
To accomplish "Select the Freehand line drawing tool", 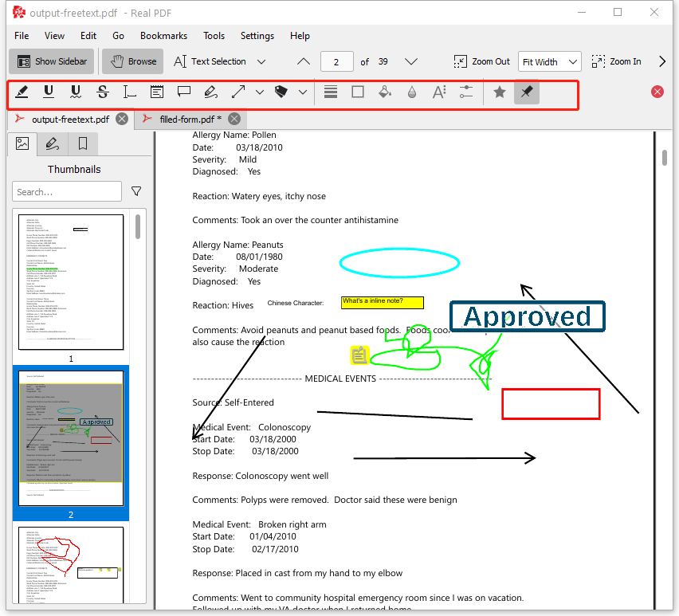I will (210, 92).
